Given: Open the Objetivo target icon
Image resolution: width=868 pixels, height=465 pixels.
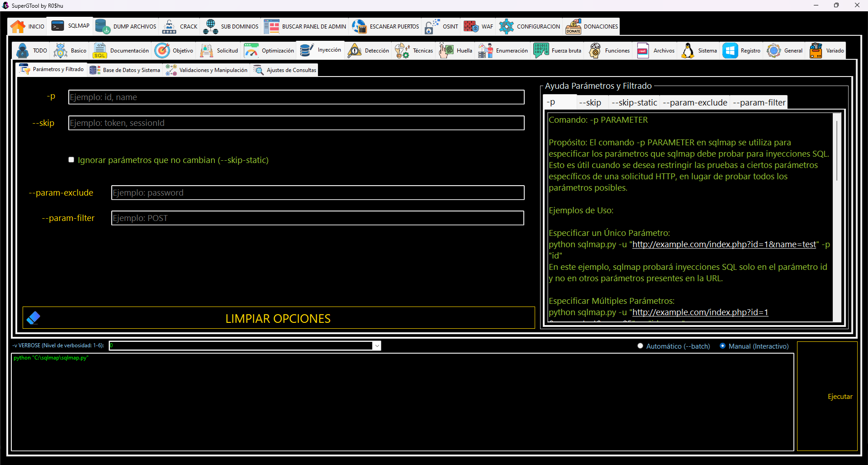Looking at the screenshot, I should pyautogui.click(x=162, y=51).
